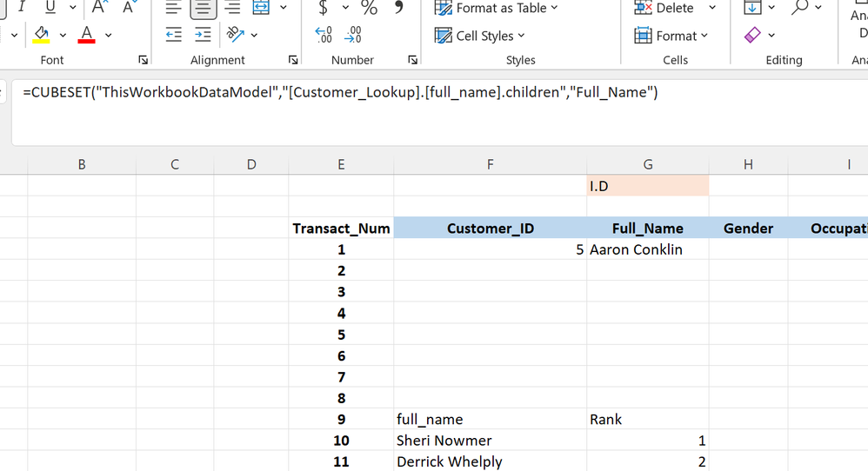Click the Clear eraser icon
Image resolution: width=868 pixels, height=471 pixels.
coord(752,36)
